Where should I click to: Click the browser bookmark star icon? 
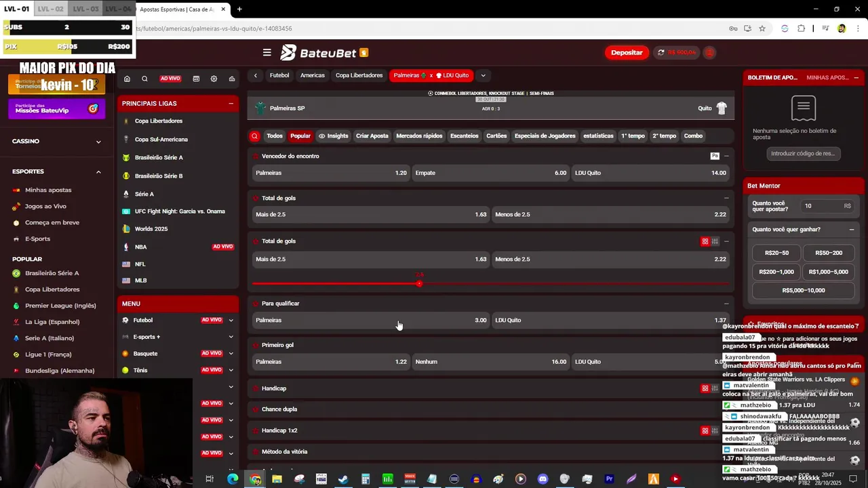pos(762,28)
